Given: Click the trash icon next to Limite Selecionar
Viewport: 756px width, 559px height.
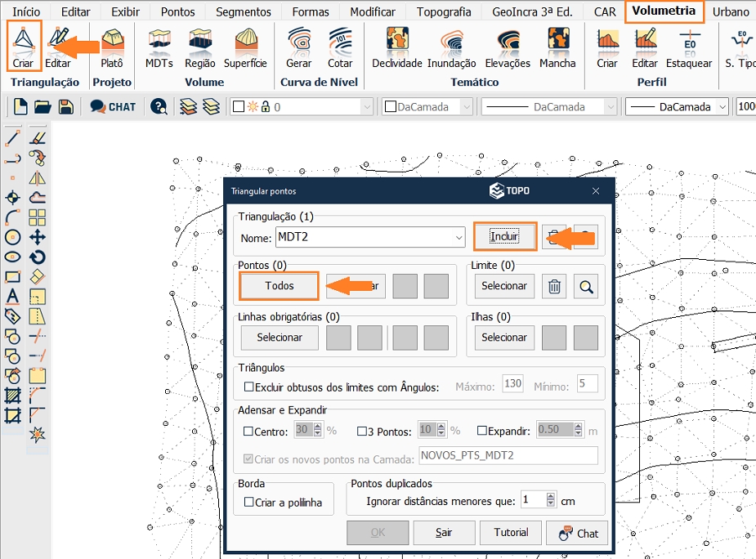Looking at the screenshot, I should 553,287.
